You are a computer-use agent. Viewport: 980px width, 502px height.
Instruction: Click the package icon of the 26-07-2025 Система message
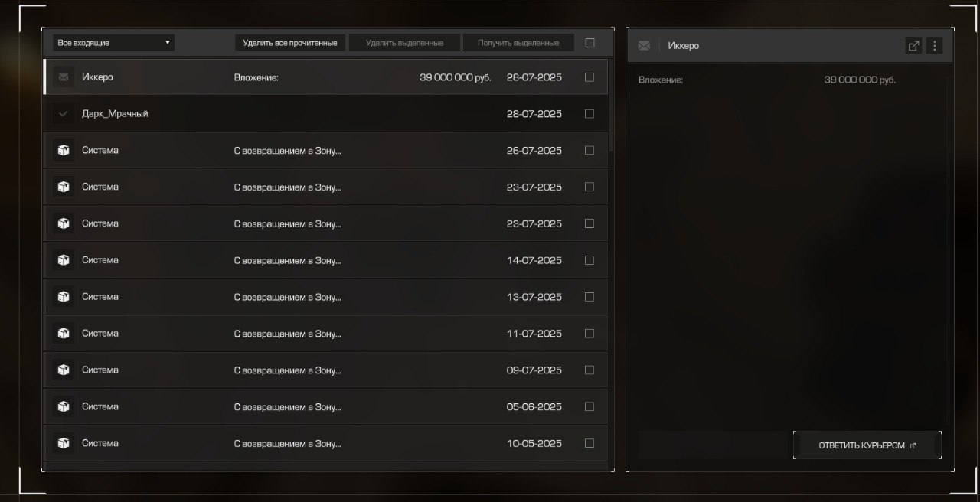[64, 151]
